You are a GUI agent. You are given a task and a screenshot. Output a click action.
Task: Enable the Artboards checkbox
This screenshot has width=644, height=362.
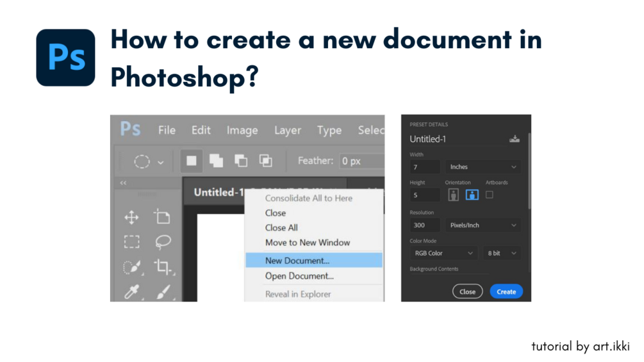[489, 195]
